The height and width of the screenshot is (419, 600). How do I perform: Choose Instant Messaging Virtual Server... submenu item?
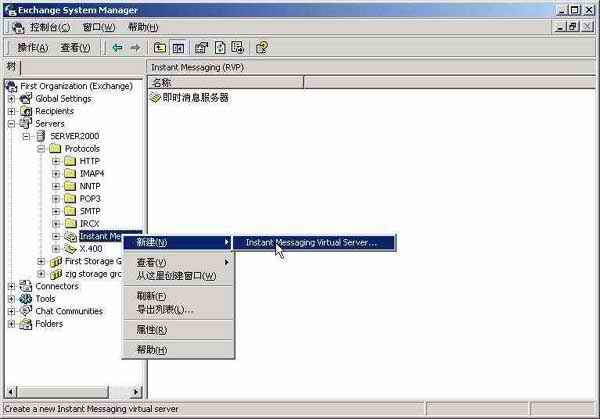(x=314, y=243)
